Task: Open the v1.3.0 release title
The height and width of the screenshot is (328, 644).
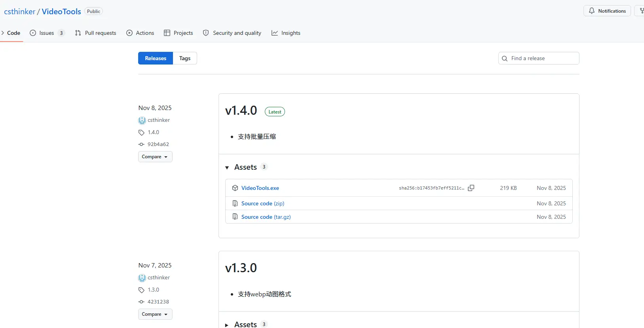Action: click(241, 268)
